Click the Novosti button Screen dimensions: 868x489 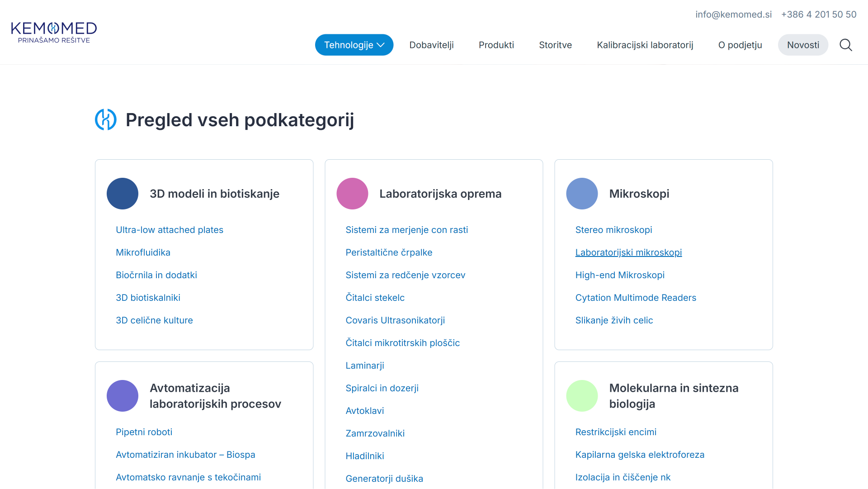803,45
